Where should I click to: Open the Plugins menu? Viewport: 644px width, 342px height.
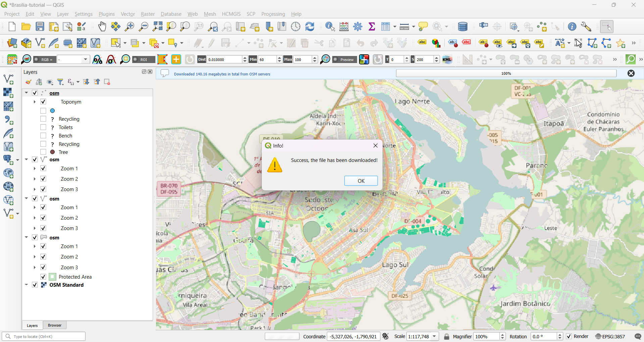click(x=107, y=14)
